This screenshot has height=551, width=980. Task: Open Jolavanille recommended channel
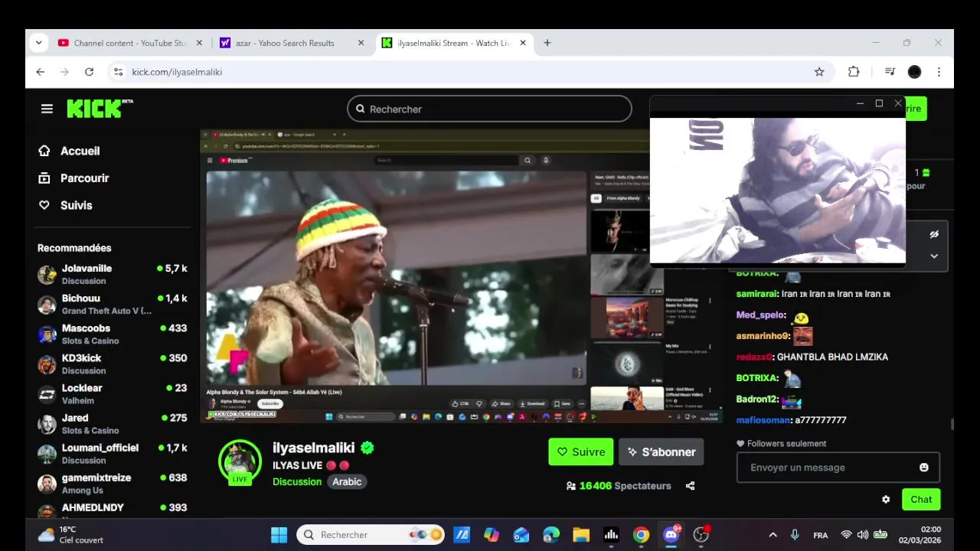(x=113, y=275)
